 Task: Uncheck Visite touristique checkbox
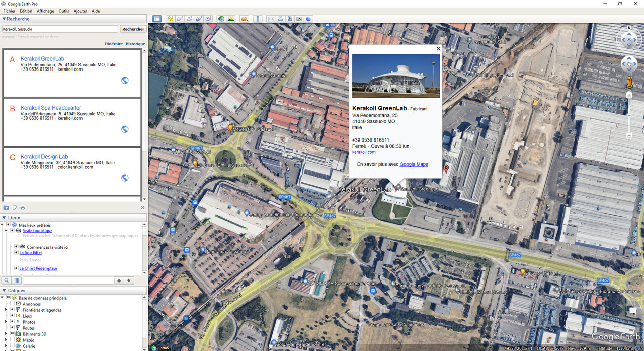tap(12, 230)
